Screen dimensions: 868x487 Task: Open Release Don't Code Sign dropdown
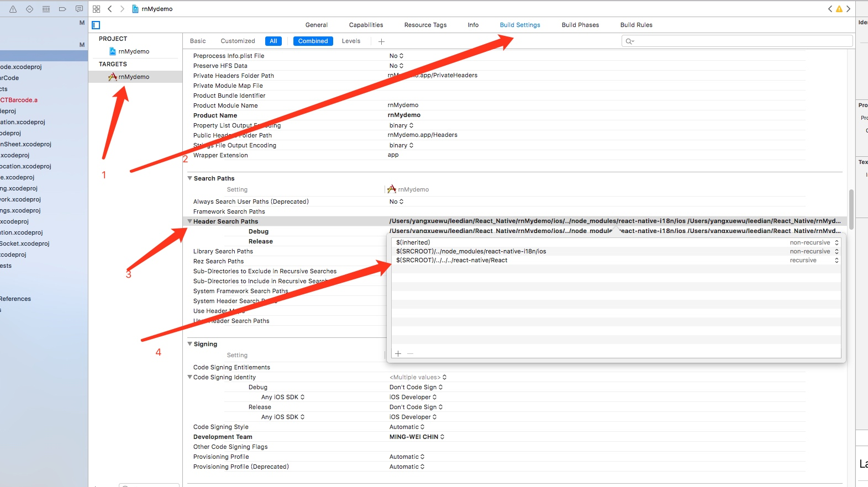point(416,407)
